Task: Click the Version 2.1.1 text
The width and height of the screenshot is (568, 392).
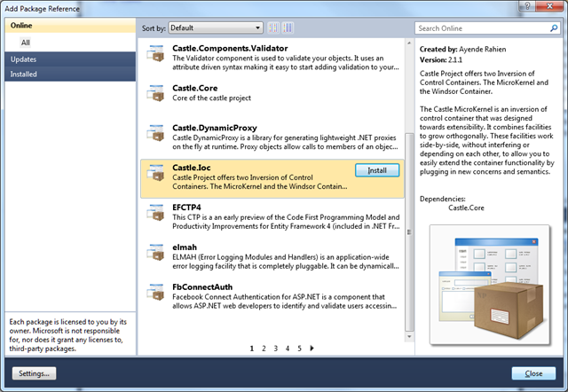Action: click(441, 59)
